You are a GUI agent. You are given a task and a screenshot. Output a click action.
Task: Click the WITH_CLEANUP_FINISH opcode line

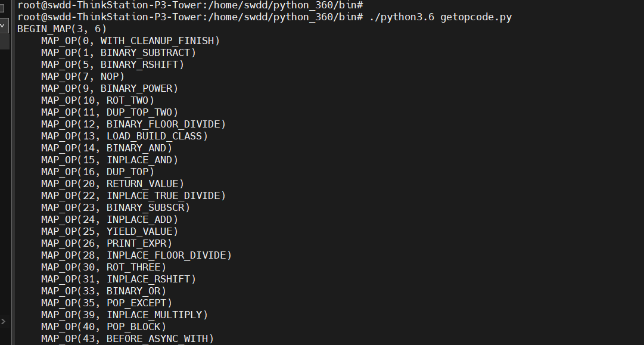(130, 41)
